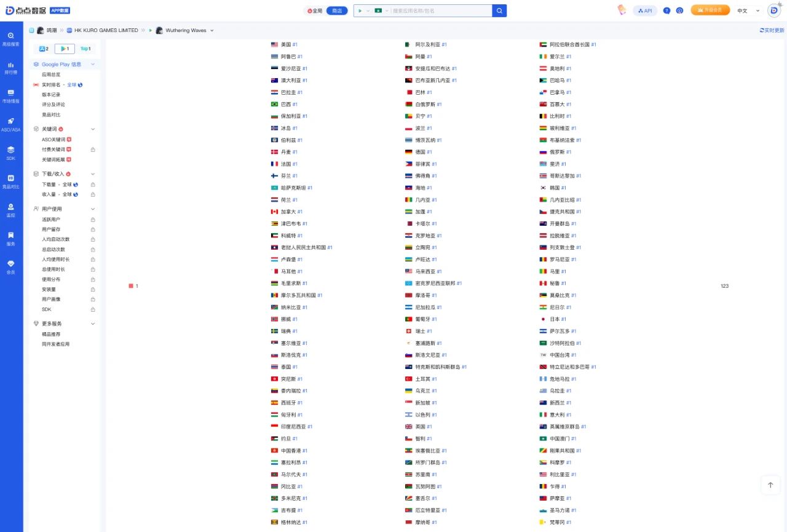Click the blue magnifier search button
Image resolution: width=787 pixels, height=532 pixels.
click(499, 10)
